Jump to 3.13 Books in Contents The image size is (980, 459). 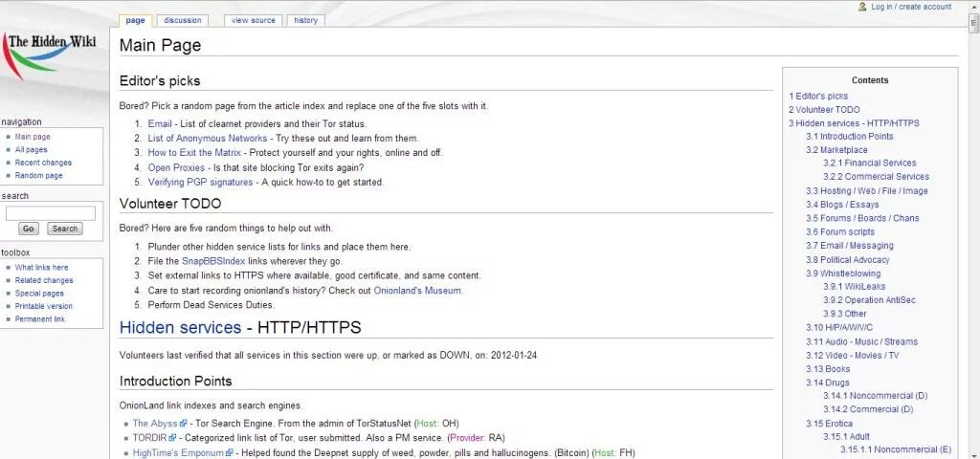828,369
